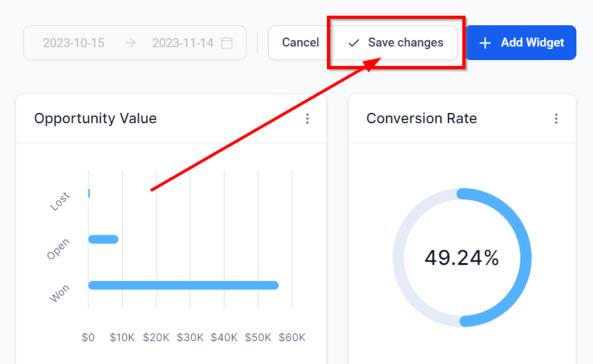
Task: Click the Opportunity Value widget title
Action: click(95, 119)
